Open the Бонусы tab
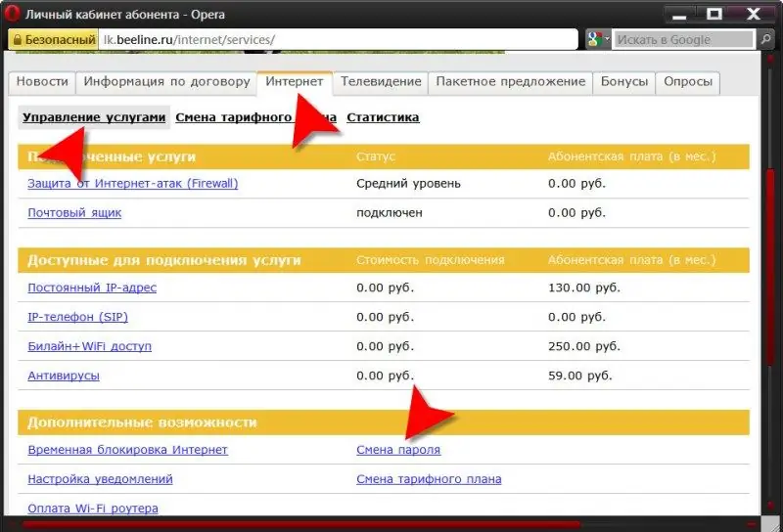This screenshot has width=783, height=532. (x=624, y=82)
